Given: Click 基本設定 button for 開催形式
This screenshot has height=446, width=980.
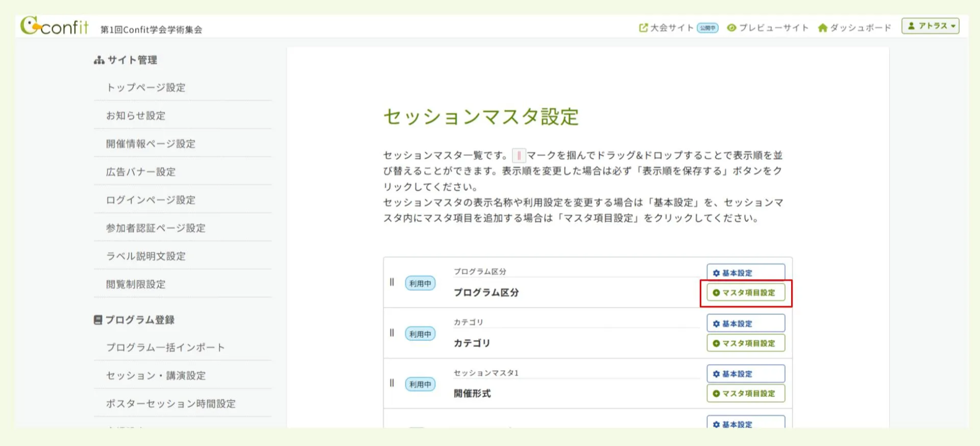Looking at the screenshot, I should [746, 374].
